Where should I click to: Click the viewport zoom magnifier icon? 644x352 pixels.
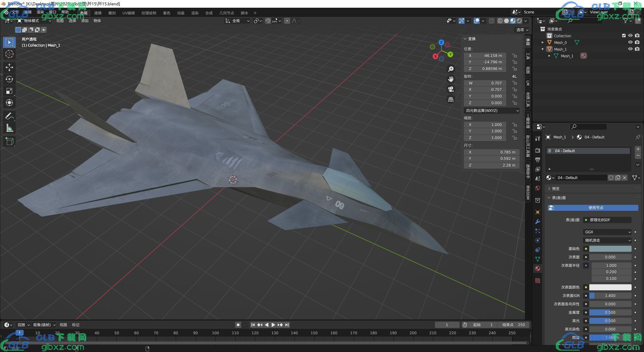pos(451,69)
